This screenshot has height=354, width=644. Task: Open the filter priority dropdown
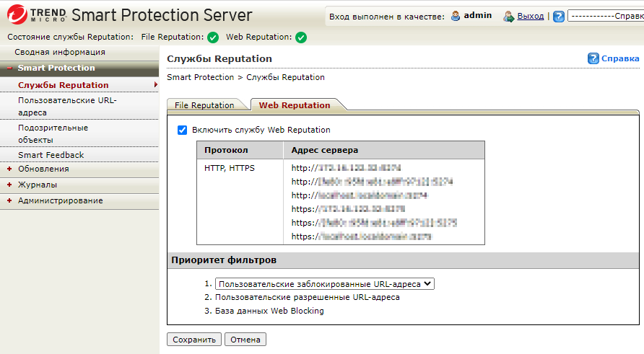point(325,284)
